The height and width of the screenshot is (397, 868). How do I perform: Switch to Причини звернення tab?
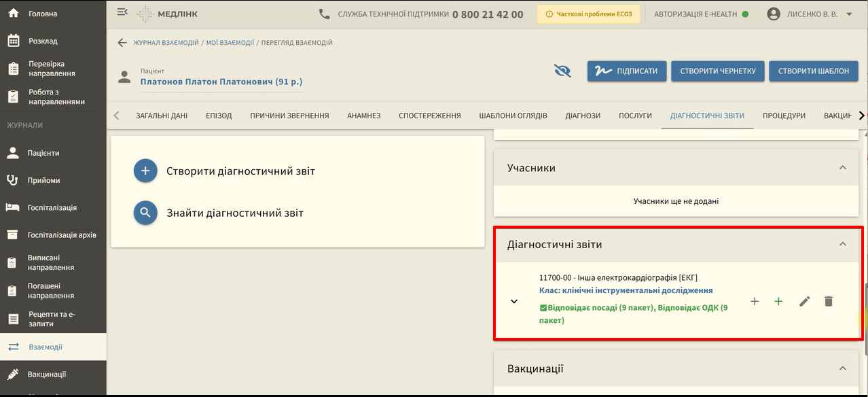[x=289, y=116]
